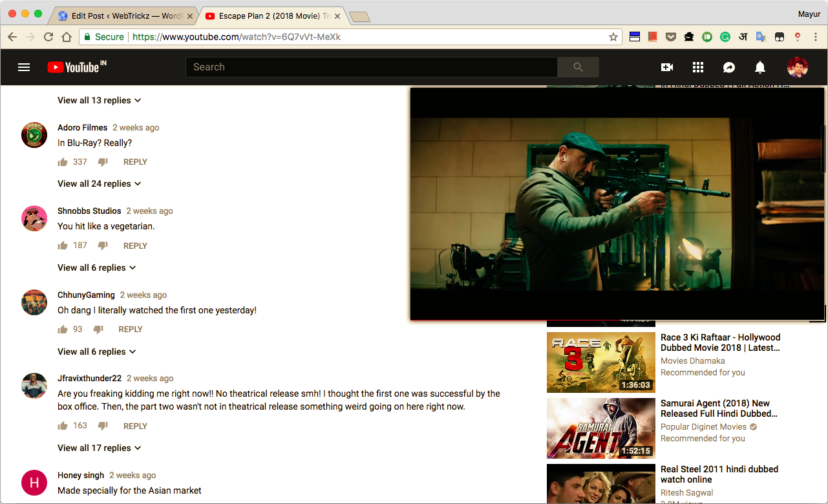Expand View all 17 replies
The height and width of the screenshot is (504, 828).
100,448
